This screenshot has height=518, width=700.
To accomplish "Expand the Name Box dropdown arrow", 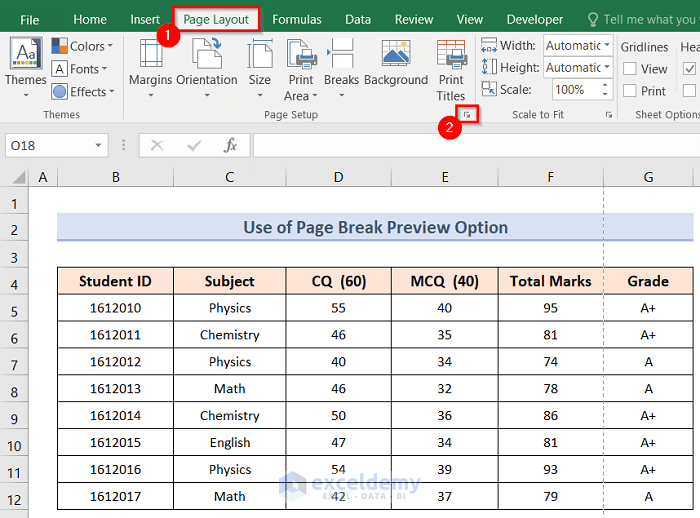I will click(98, 145).
